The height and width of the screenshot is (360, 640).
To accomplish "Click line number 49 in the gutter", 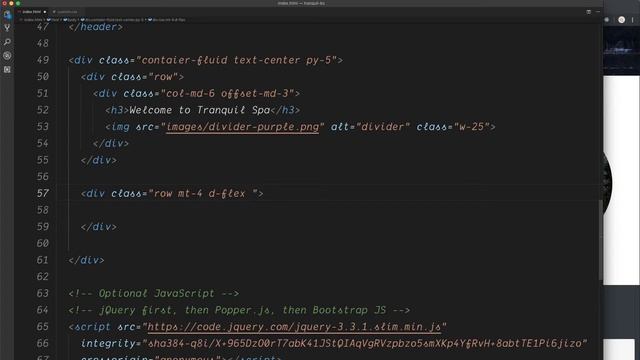I will pyautogui.click(x=42, y=60).
